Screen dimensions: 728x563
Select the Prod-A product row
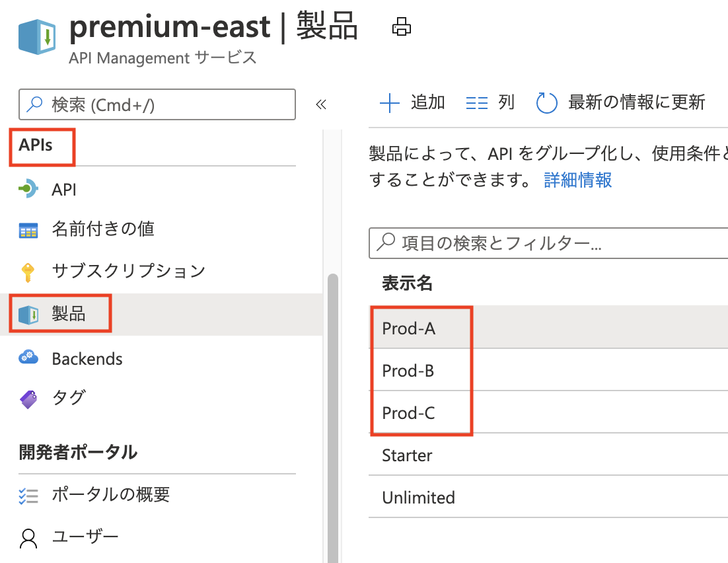coord(548,328)
